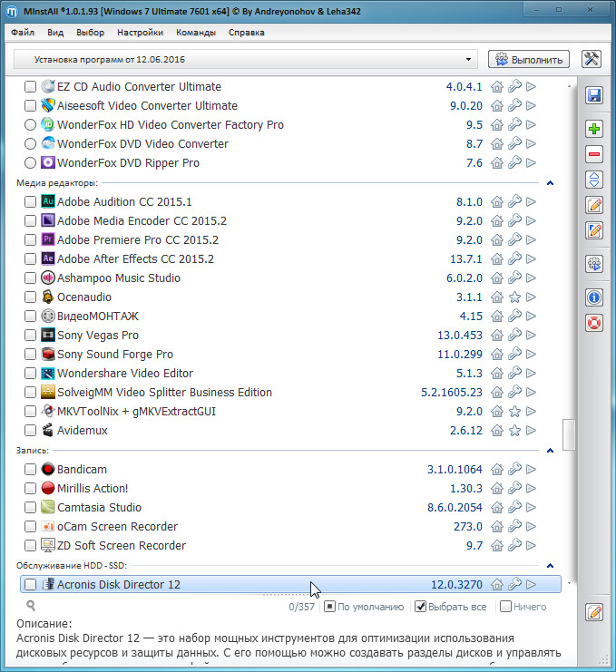
Task: Select the WonderFox DVD Video Converter radio
Action: pos(30,143)
